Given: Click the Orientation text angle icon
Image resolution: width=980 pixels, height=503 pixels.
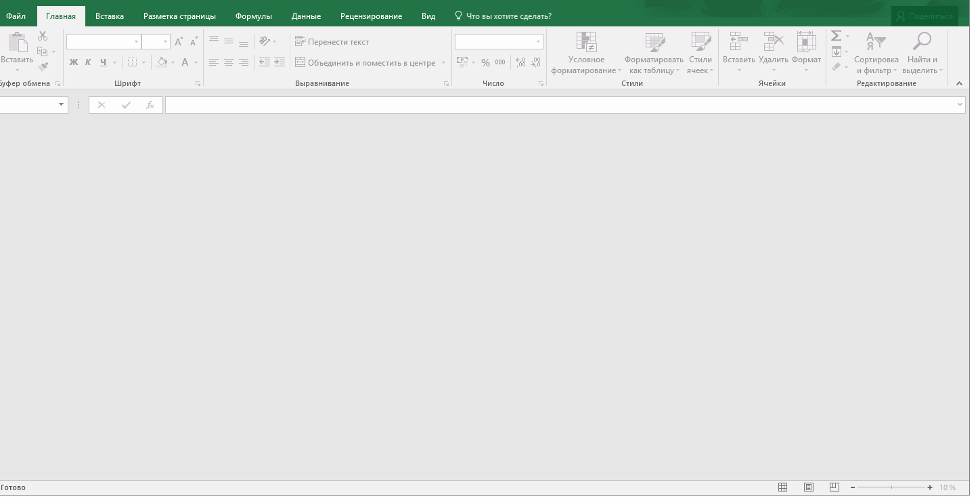Looking at the screenshot, I should tap(265, 41).
